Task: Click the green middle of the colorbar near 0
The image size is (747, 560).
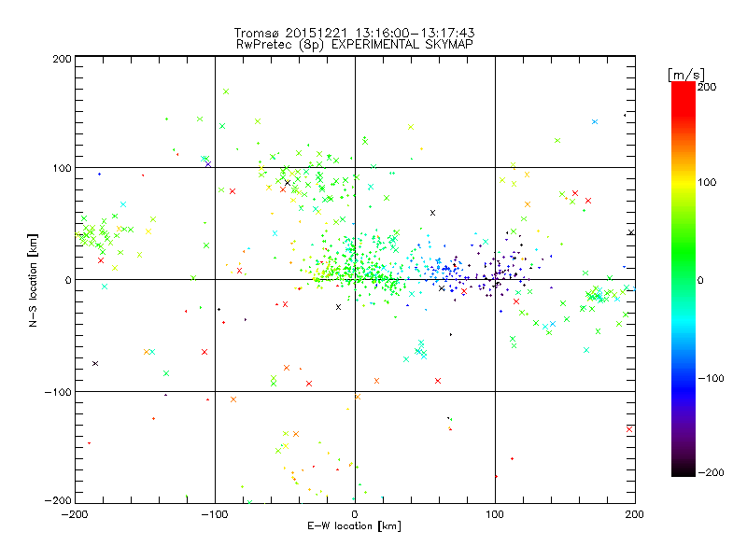Action: (x=684, y=280)
